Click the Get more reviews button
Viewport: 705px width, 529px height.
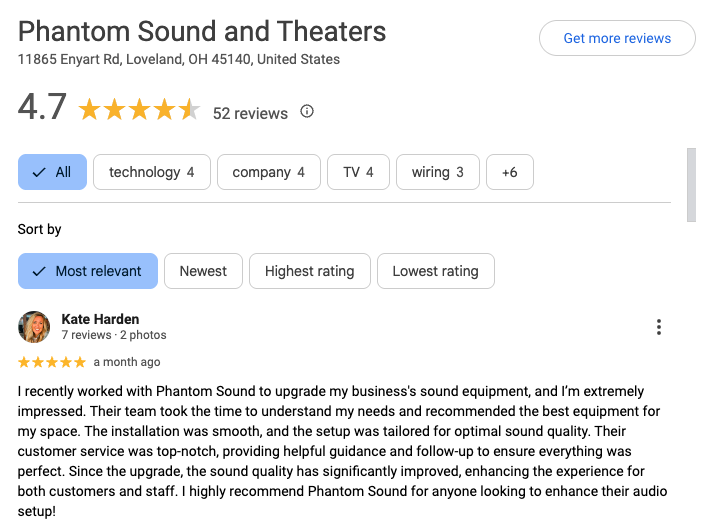(x=617, y=38)
